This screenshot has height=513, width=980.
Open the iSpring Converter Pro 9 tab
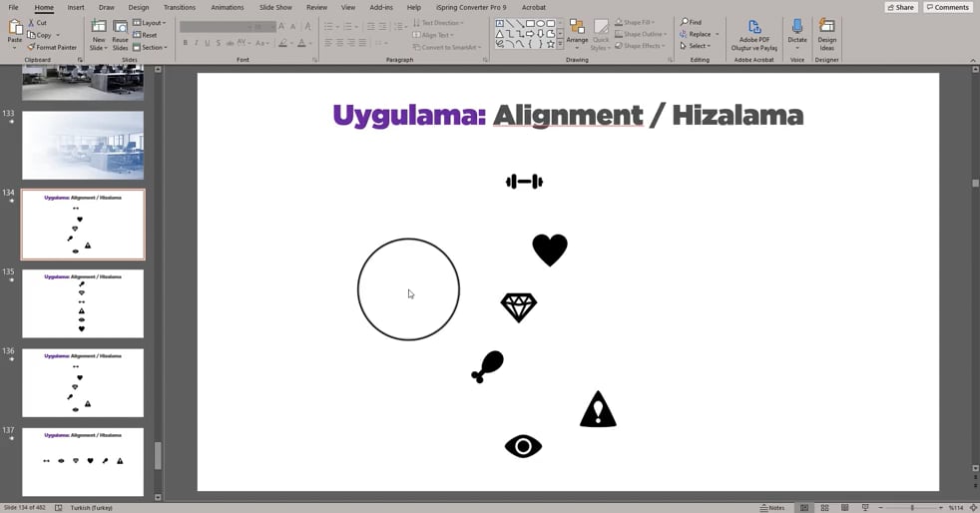(471, 8)
